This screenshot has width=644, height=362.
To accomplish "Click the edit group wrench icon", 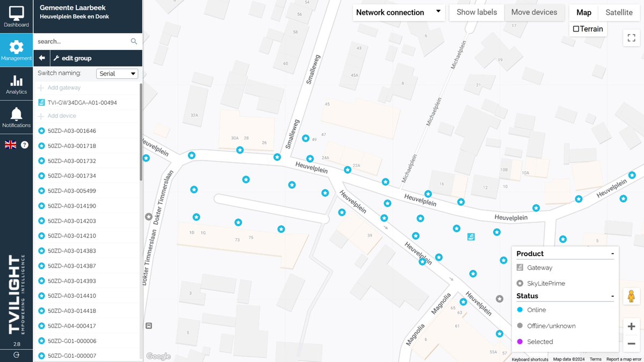I will point(56,58).
